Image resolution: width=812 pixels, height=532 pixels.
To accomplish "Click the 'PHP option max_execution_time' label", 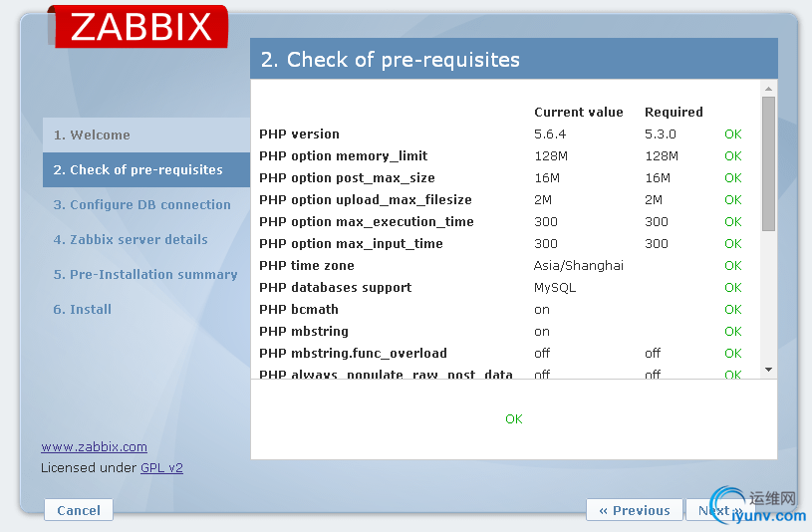I will 367,222.
